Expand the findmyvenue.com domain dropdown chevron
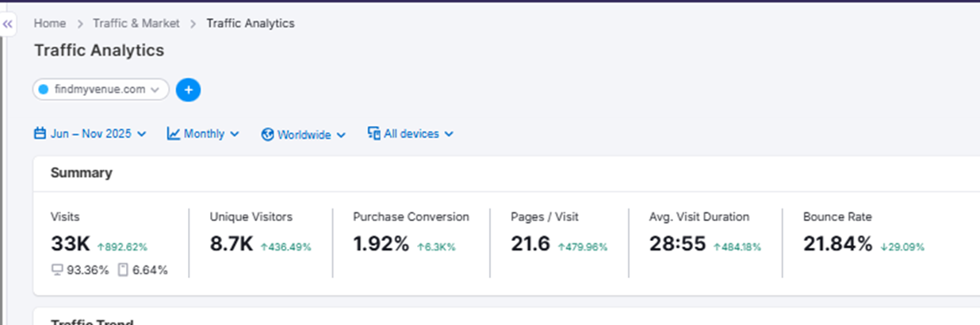 [x=155, y=90]
